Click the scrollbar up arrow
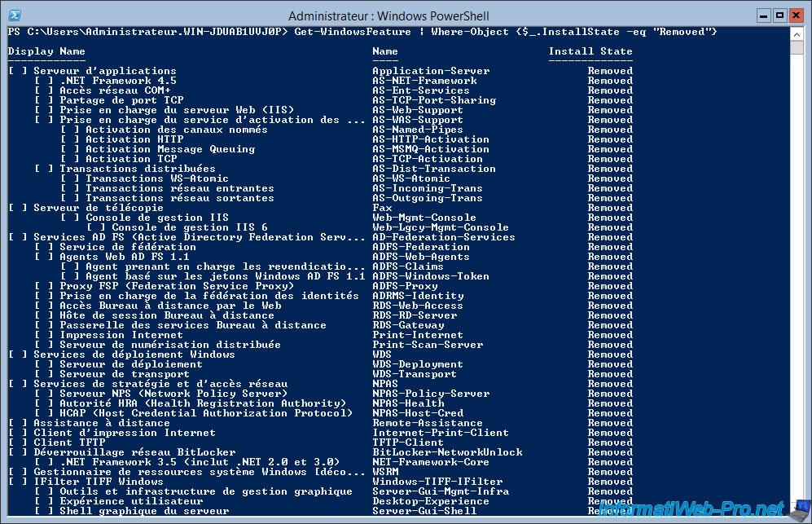The height and width of the screenshot is (524, 812). point(797,34)
